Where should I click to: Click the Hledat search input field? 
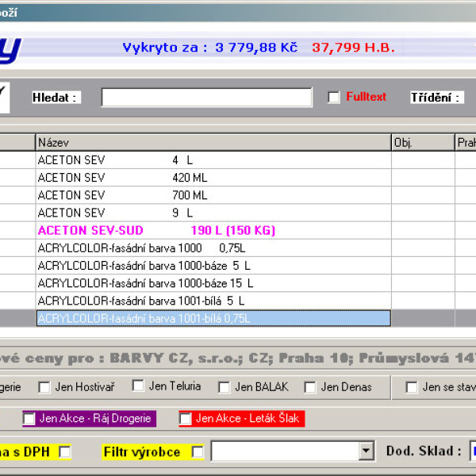tap(206, 98)
